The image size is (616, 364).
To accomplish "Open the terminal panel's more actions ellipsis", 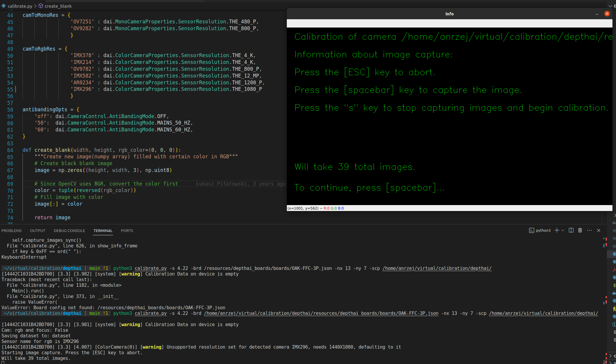I will coord(589,230).
